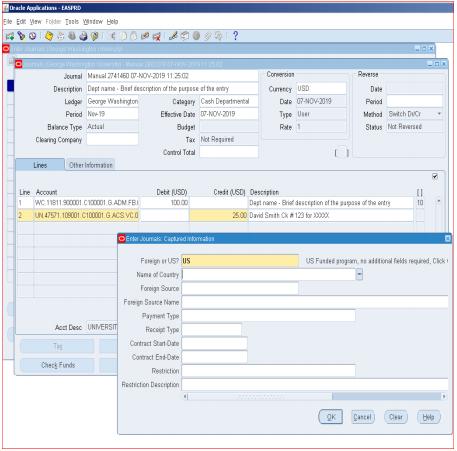Click the Category field Cash Departmental
Screen dimensions: 457x451
[x=229, y=101]
